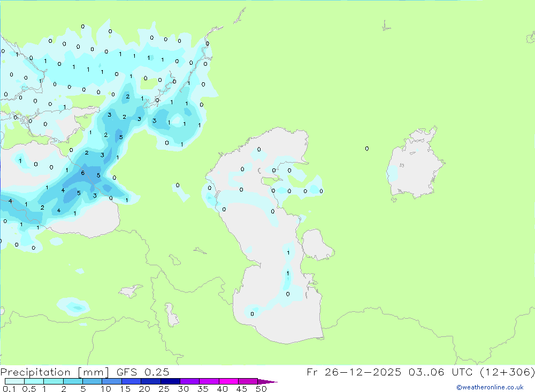Click the precipitation value 6 on the map
The height and width of the screenshot is (392, 535).
point(82,173)
